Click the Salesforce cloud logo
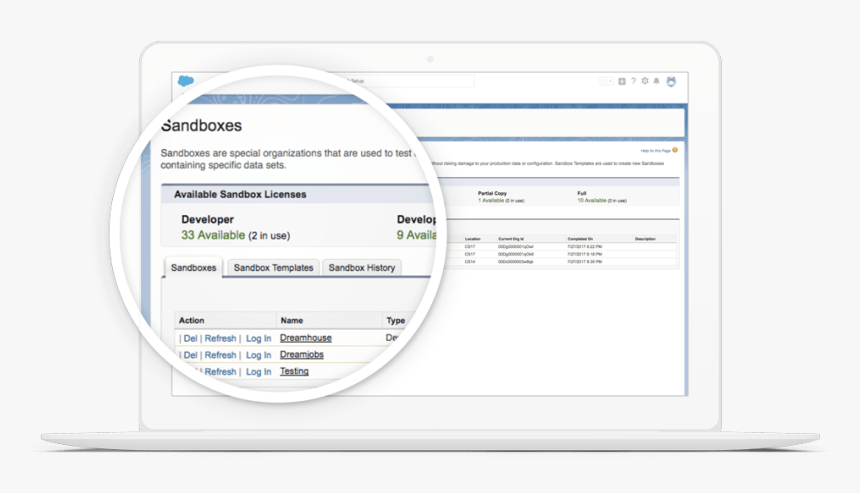 tap(185, 82)
